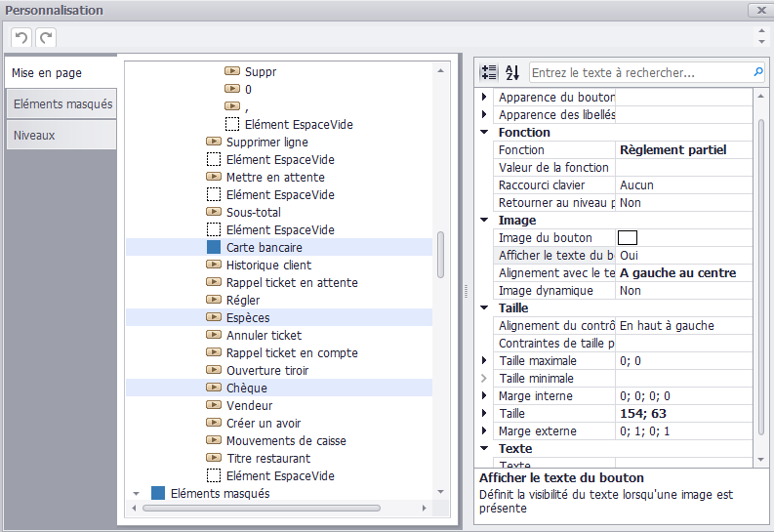Viewport: 774px width, 532px height.
Task: Click the dashed EspaceVide icon under comma item
Action: point(232,124)
